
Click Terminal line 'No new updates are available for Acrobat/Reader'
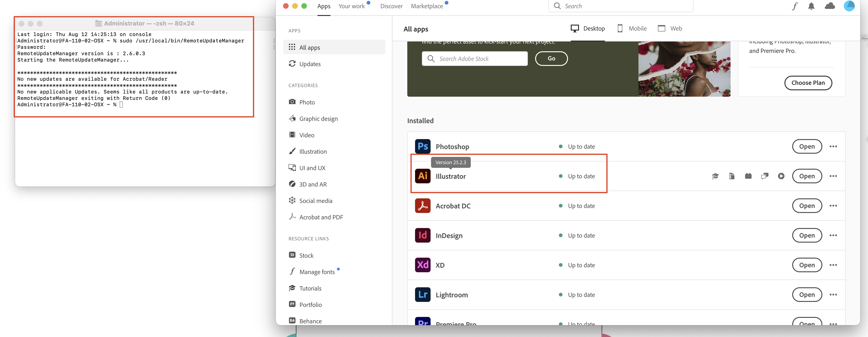coord(92,79)
